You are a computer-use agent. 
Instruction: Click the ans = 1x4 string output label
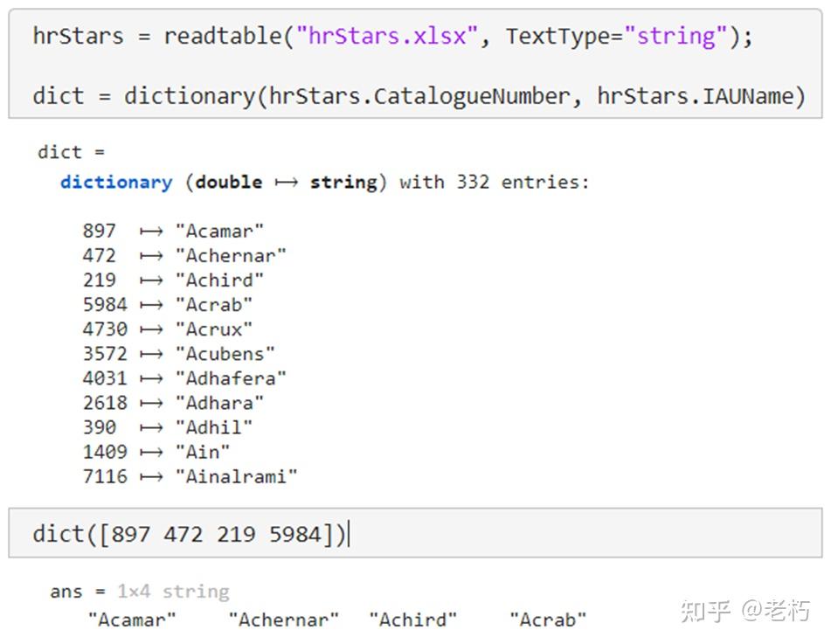(x=140, y=591)
